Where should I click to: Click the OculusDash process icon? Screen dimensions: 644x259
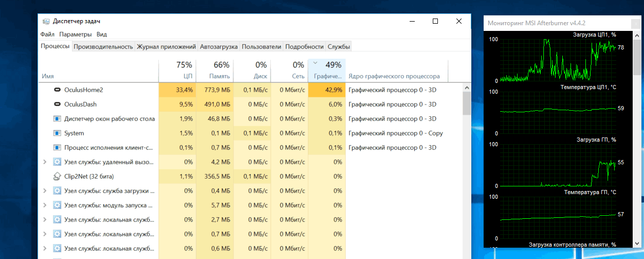[58, 104]
